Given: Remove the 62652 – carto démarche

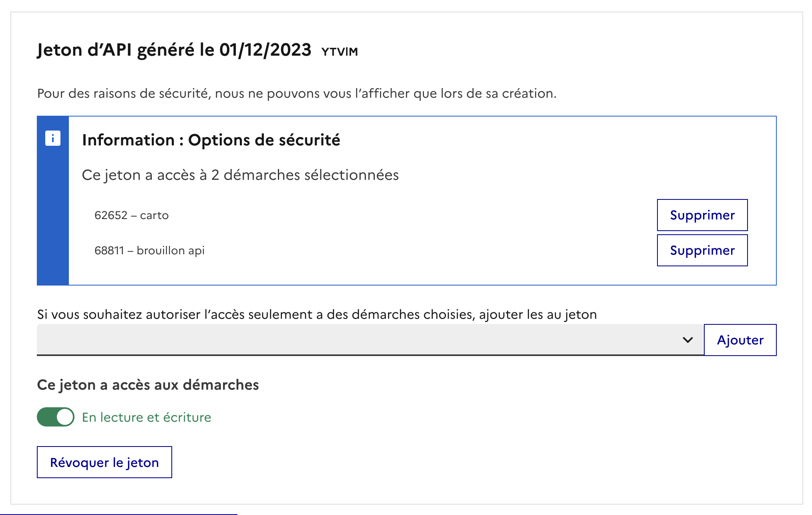Looking at the screenshot, I should pos(702,215).
